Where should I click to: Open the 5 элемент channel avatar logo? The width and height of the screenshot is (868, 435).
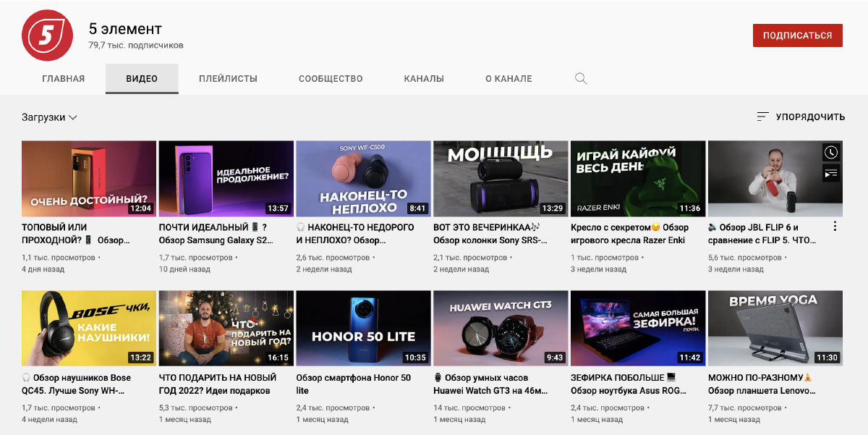(48, 36)
